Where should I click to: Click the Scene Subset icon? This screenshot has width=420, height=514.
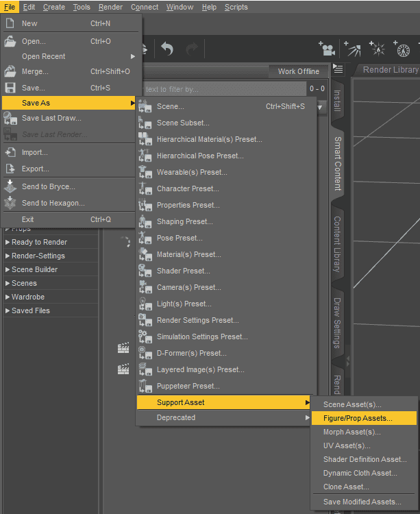[x=145, y=123]
